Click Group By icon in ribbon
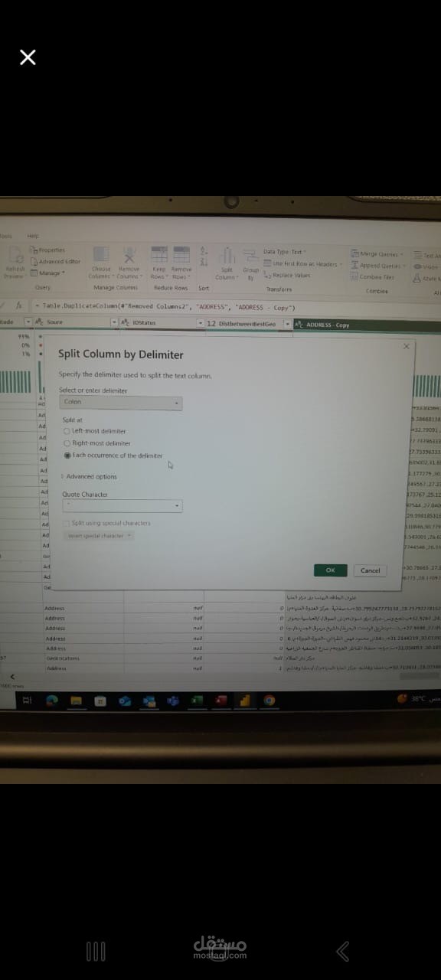Viewport: 441px width, 980px height. click(x=250, y=257)
